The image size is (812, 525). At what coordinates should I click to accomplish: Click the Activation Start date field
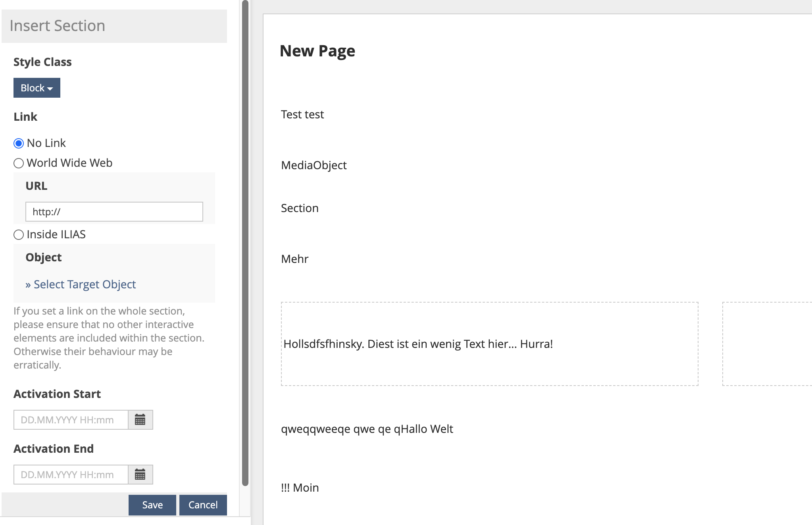[71, 420]
